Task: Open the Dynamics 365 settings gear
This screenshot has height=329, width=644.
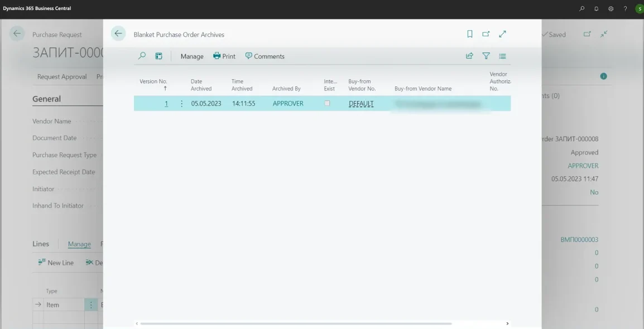Action: tap(611, 8)
